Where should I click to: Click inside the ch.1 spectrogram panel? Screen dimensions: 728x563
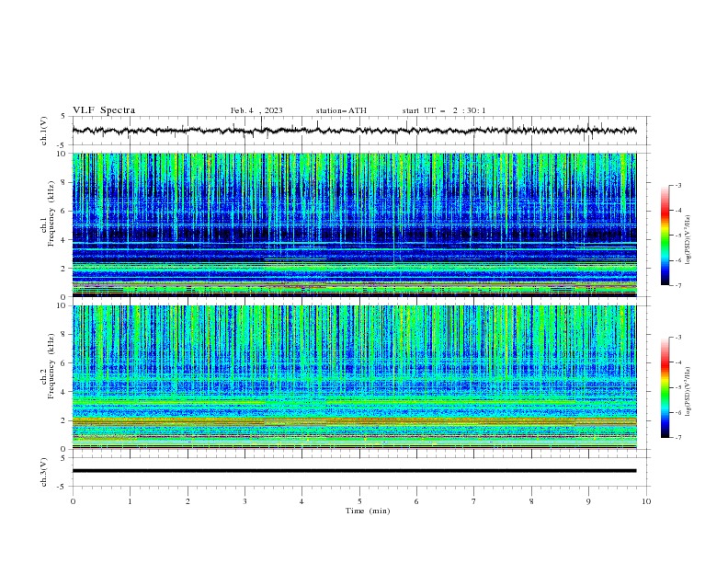pyautogui.click(x=354, y=224)
